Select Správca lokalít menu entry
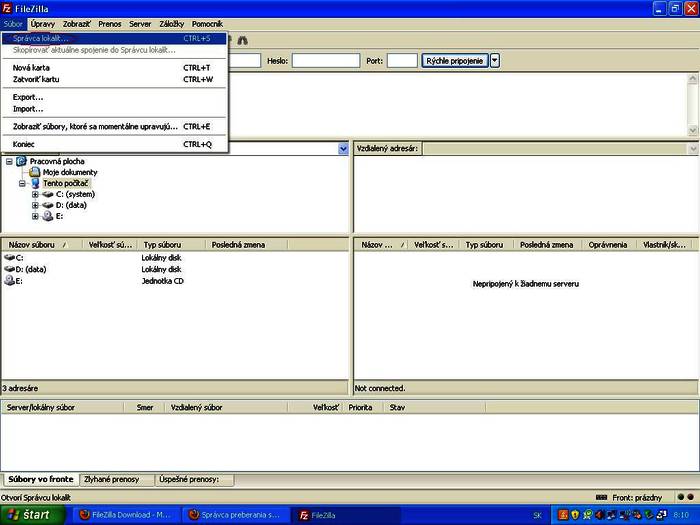Viewport: 700px width, 525px height. (114, 38)
